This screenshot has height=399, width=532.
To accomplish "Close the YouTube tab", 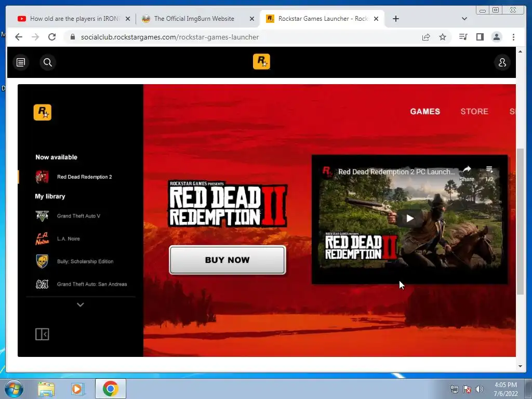I will pyautogui.click(x=128, y=19).
